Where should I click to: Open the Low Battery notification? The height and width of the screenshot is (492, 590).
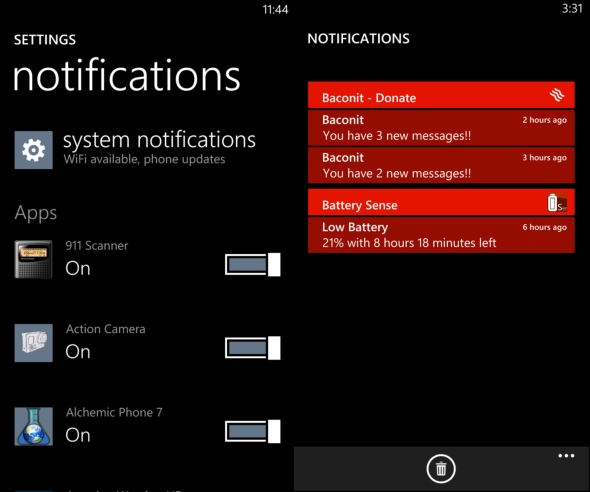(x=441, y=235)
